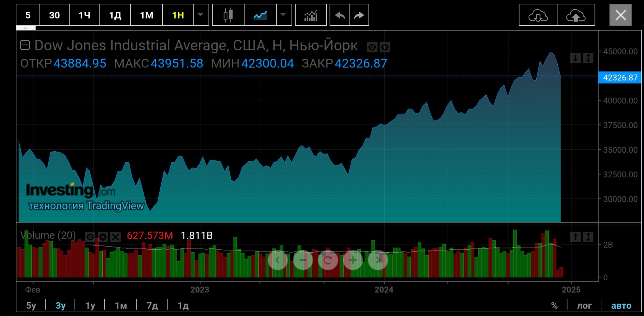Open the interval dropdown arrow
Screen dimensions: 644x316
(x=201, y=15)
